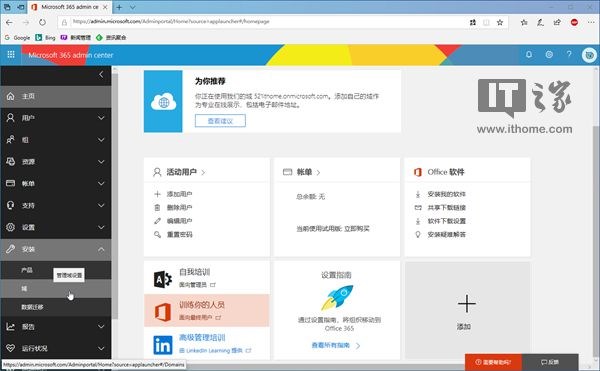The image size is (600, 371).
Task: Open 帐单 card header link
Action: click(302, 172)
